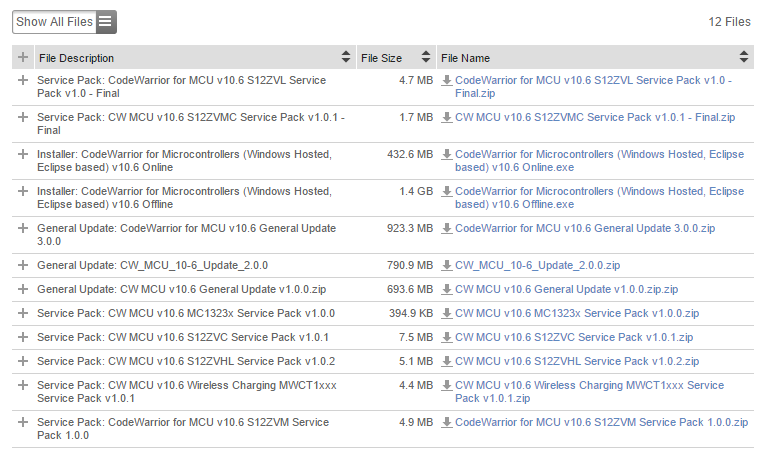Click download icon for General Update v1.0.0.zip.zip

[x=446, y=289]
